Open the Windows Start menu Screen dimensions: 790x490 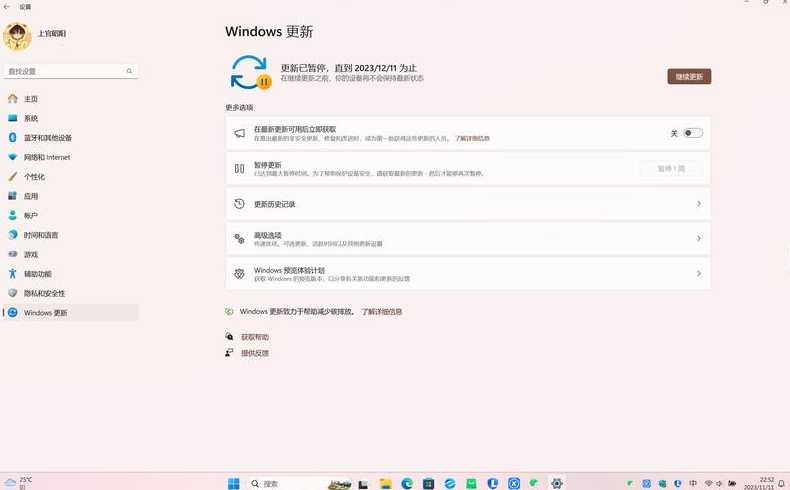point(234,483)
